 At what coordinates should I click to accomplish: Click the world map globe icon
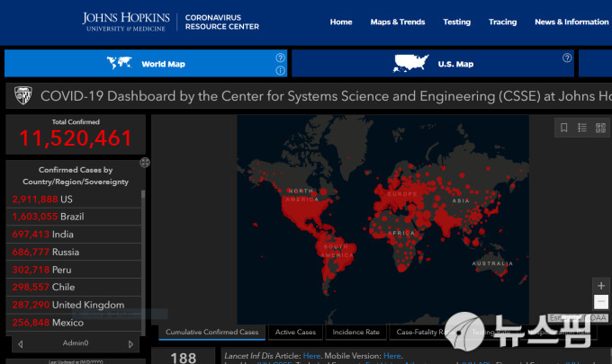[119, 63]
